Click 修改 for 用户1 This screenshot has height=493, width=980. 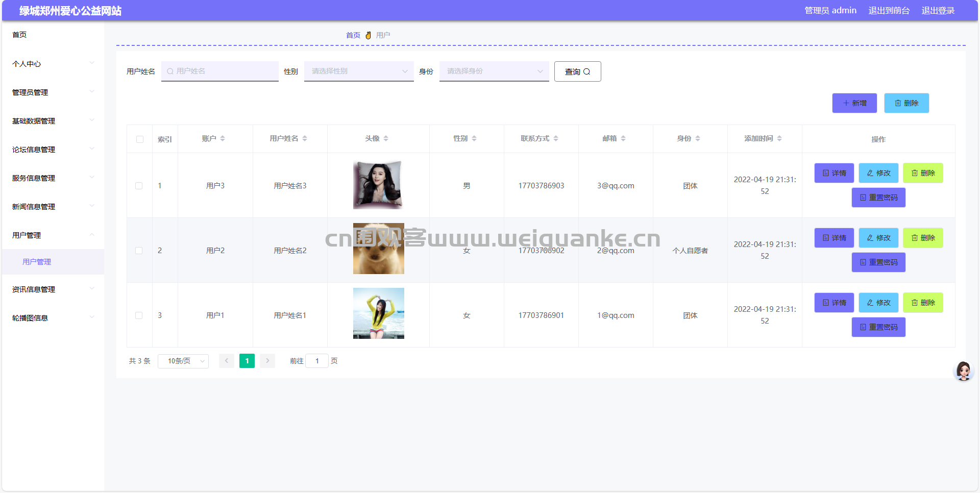point(878,303)
